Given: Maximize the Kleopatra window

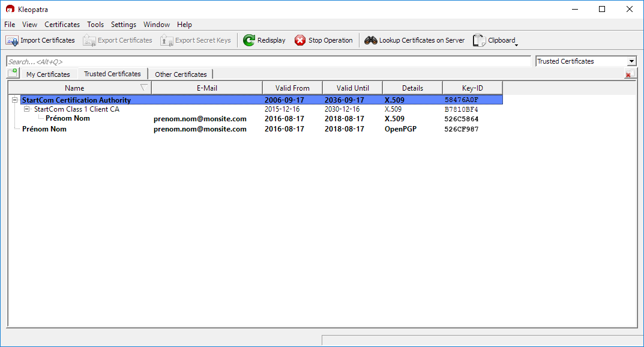Looking at the screenshot, I should click(602, 9).
